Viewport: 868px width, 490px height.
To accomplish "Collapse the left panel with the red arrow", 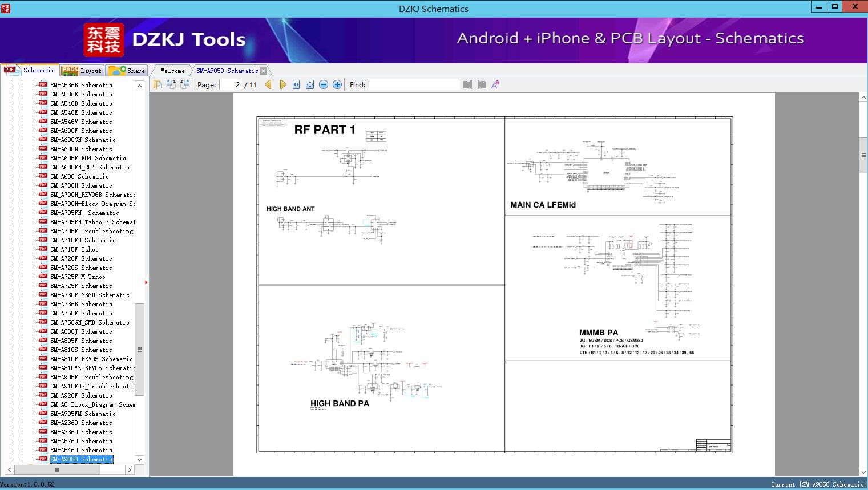I will [x=146, y=282].
